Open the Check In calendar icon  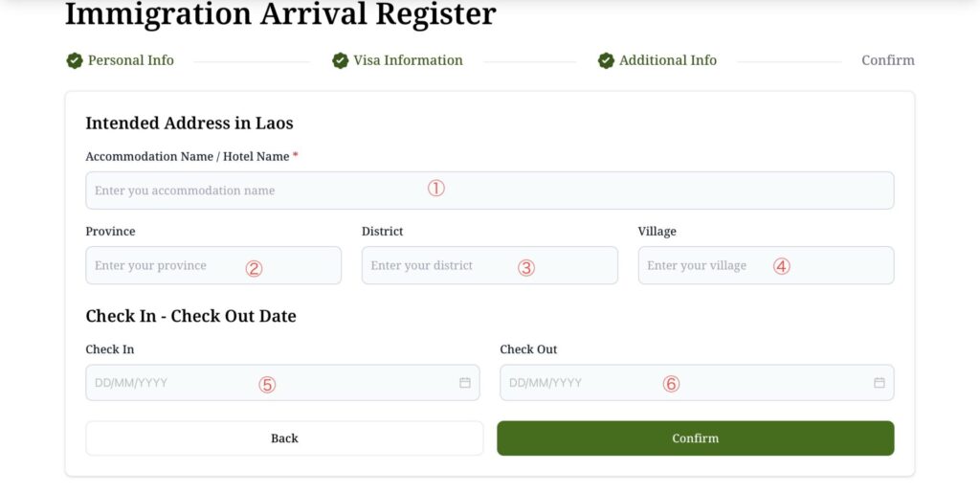(x=465, y=383)
